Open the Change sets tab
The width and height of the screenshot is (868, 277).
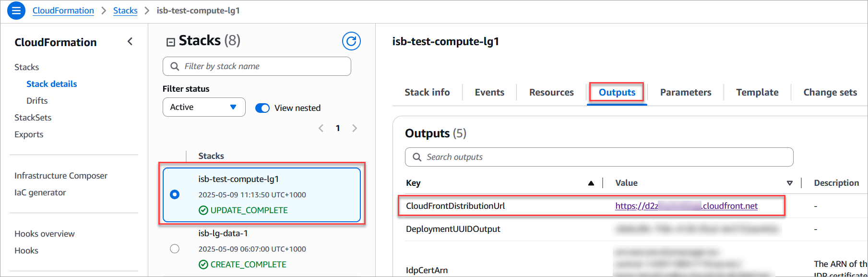(830, 92)
